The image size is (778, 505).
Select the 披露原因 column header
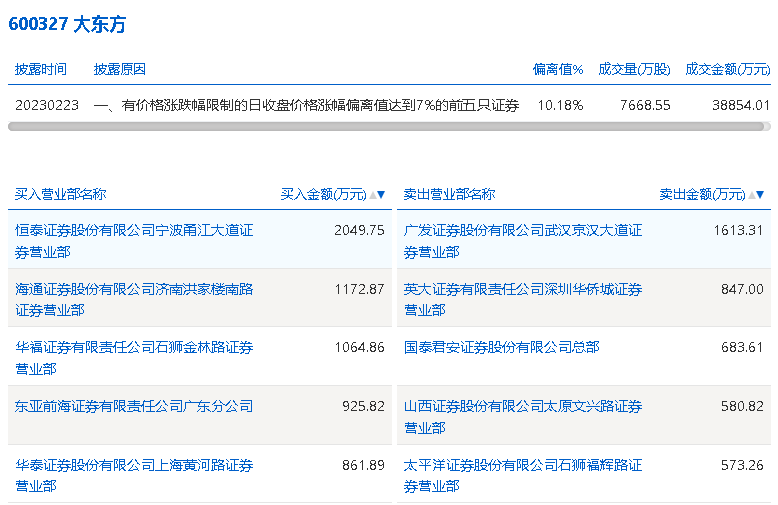pos(120,69)
